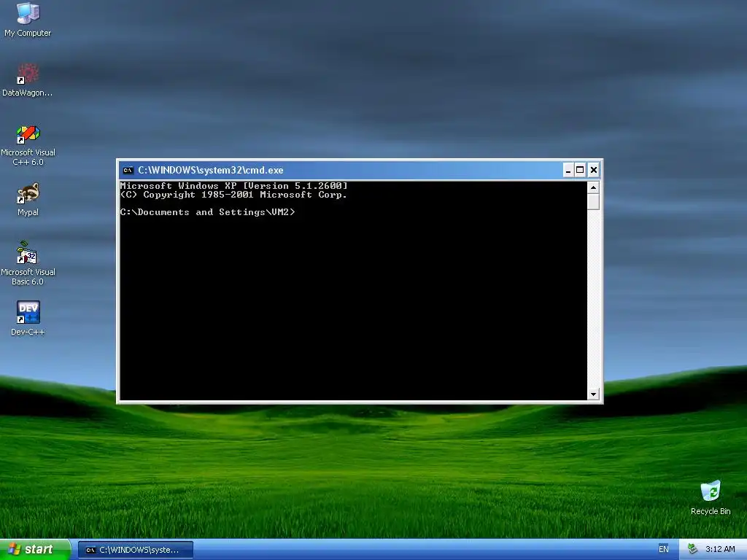Close the cmd.exe window

[593, 170]
